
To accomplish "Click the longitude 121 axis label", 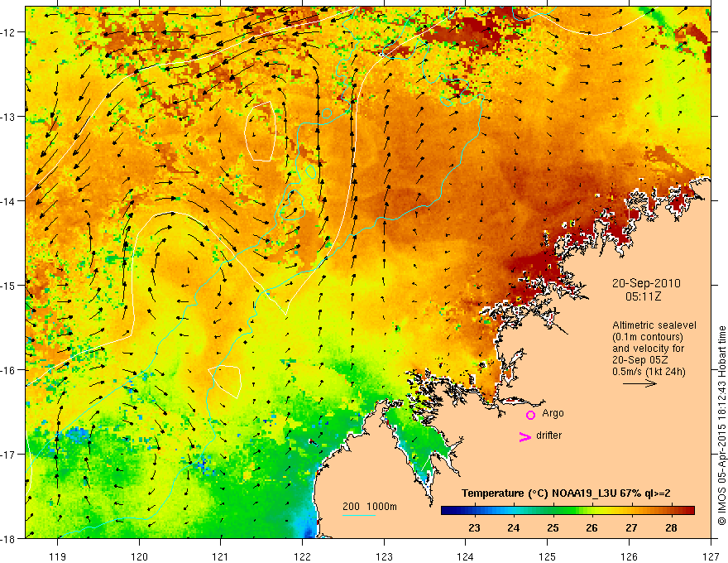I will pyautogui.click(x=221, y=556).
